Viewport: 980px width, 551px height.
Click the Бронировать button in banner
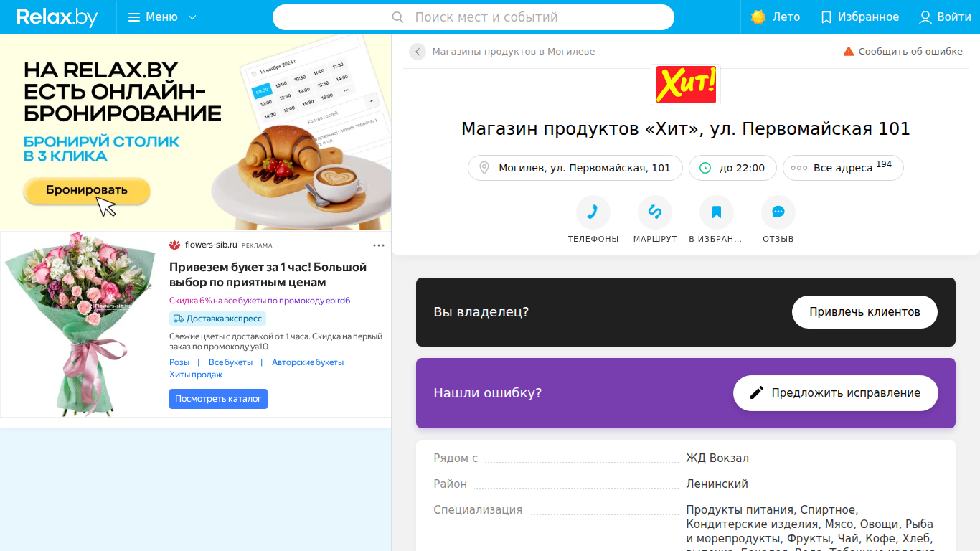point(87,190)
